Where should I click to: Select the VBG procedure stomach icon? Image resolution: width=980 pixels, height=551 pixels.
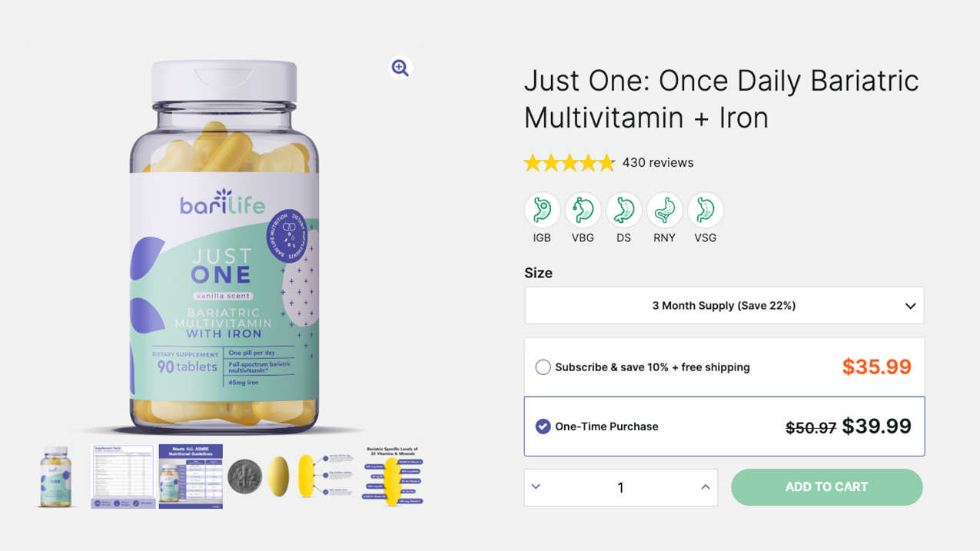[583, 211]
